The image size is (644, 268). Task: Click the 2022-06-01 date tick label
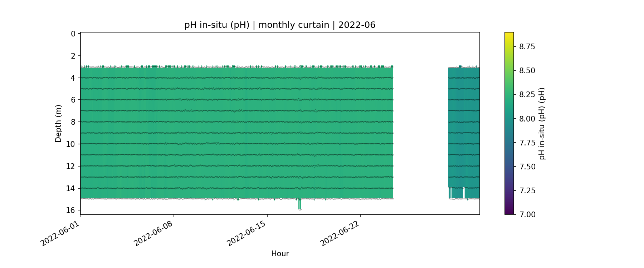(60, 234)
